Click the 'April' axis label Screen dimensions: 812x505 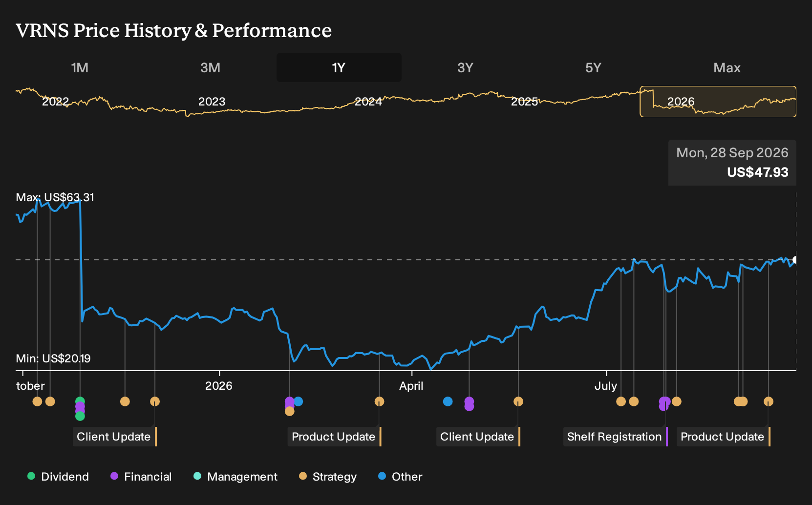(x=411, y=386)
